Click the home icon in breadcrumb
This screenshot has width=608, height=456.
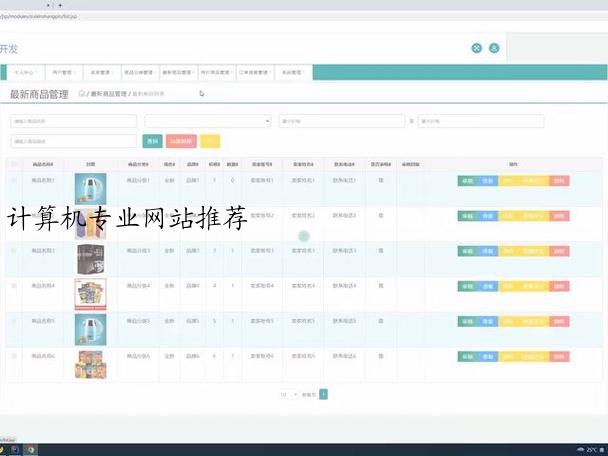[x=84, y=94]
